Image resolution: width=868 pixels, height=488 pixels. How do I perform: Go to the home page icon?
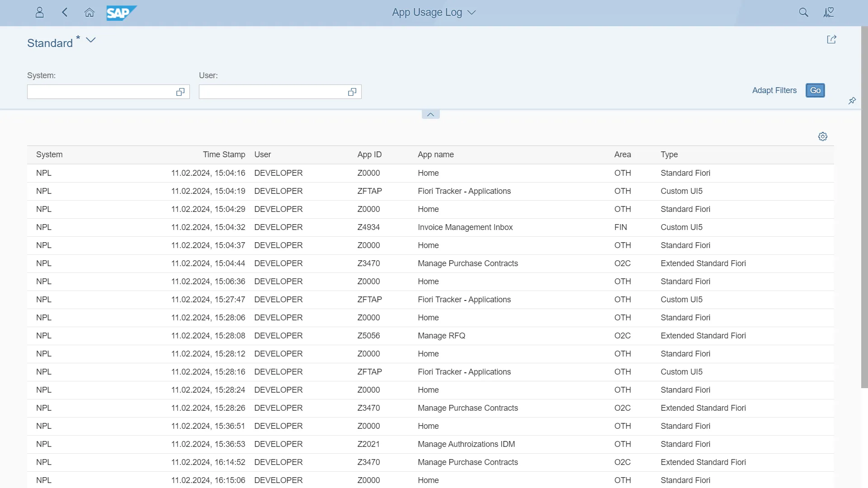click(90, 12)
